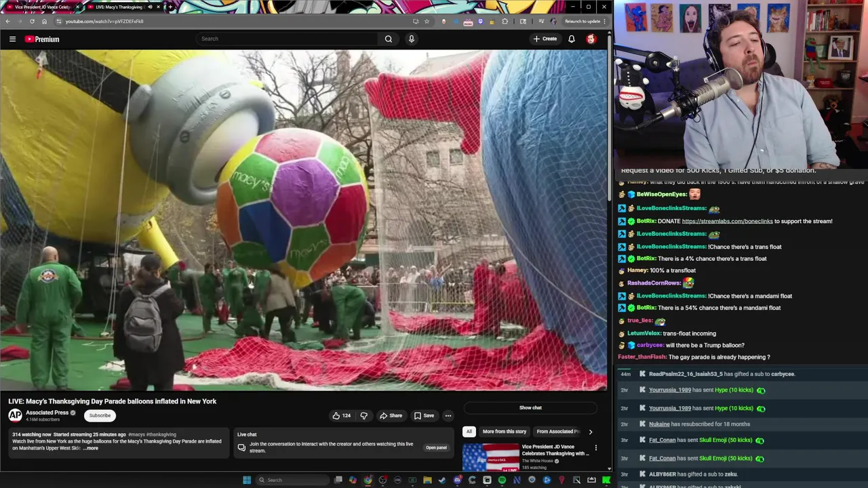Open Discord from the taskbar
This screenshot has height=488, width=868.
[457, 480]
